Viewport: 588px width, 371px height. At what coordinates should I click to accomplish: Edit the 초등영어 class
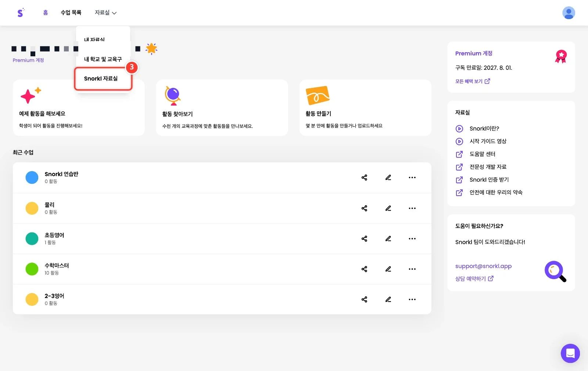tap(388, 239)
